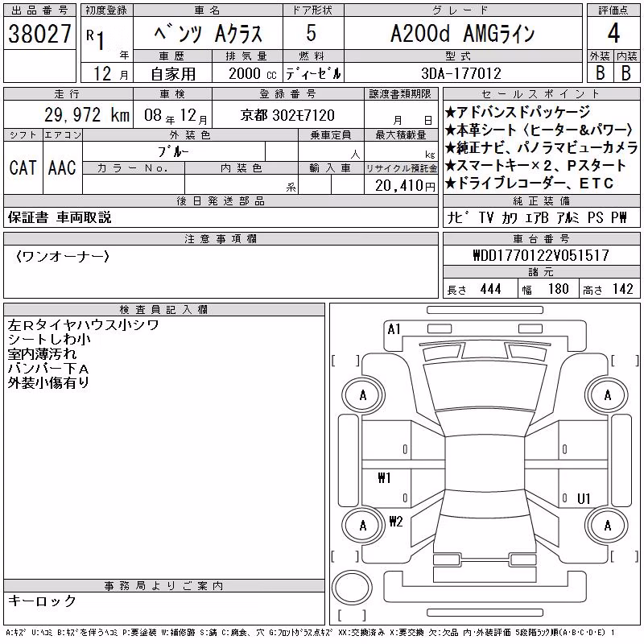Image resolution: width=644 pixels, height=644 pixels.
Task: Select the recycle deposit 20,410円
Action: coord(405,186)
